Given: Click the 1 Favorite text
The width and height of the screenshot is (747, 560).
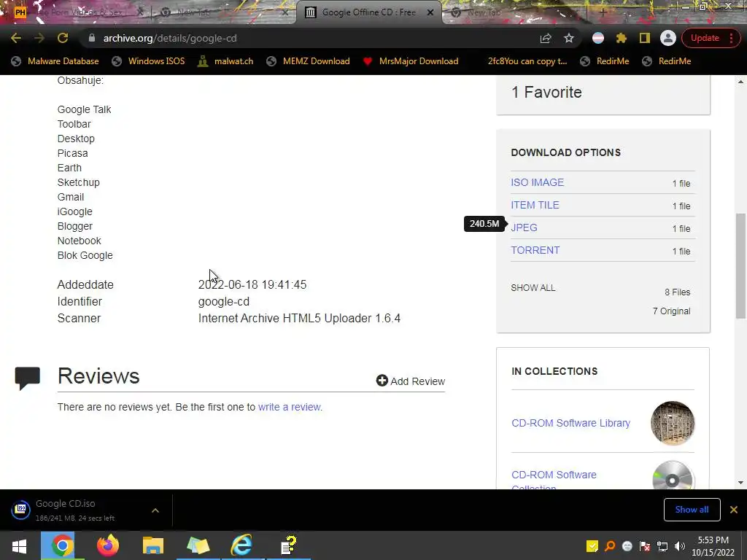Looking at the screenshot, I should 546,92.
